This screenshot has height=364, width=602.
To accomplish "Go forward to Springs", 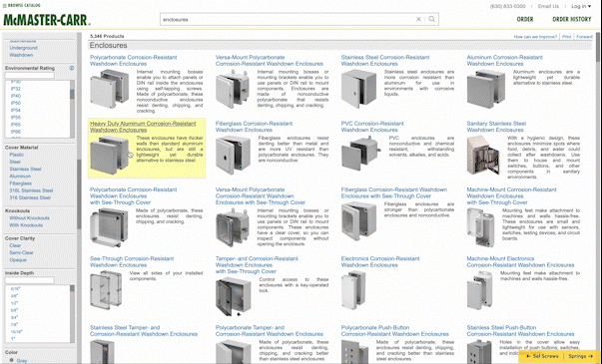I will [x=580, y=356].
